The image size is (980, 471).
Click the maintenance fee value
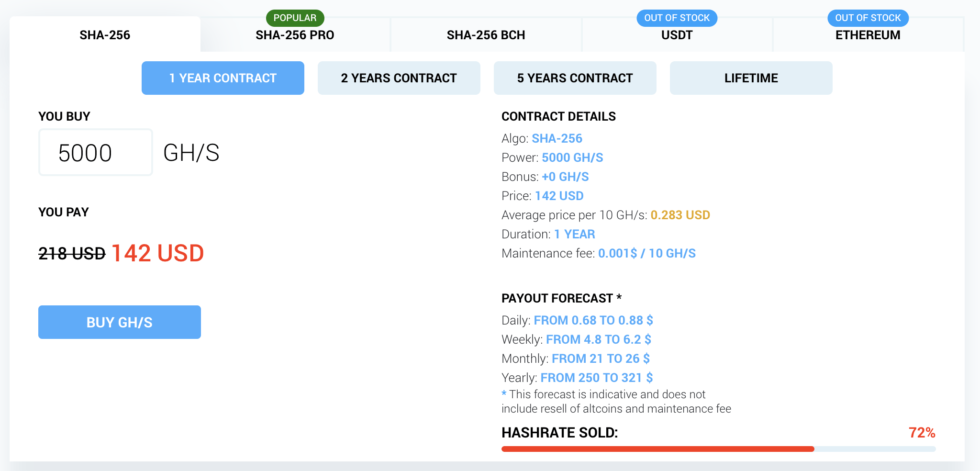(647, 253)
